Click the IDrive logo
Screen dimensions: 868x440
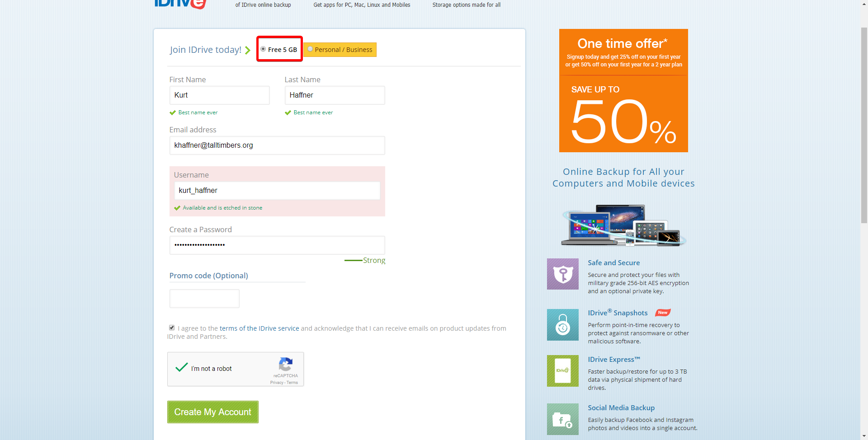coord(180,4)
